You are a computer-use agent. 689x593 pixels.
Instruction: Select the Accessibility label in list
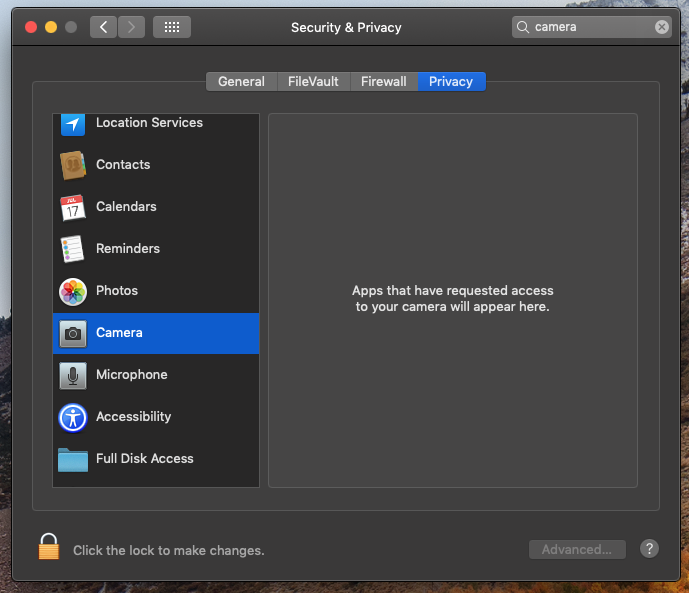[134, 417]
